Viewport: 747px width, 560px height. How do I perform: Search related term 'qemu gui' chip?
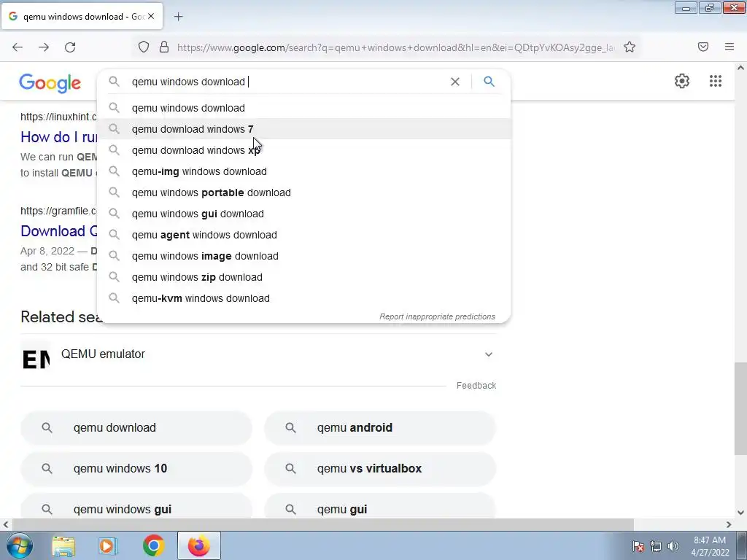click(x=379, y=507)
